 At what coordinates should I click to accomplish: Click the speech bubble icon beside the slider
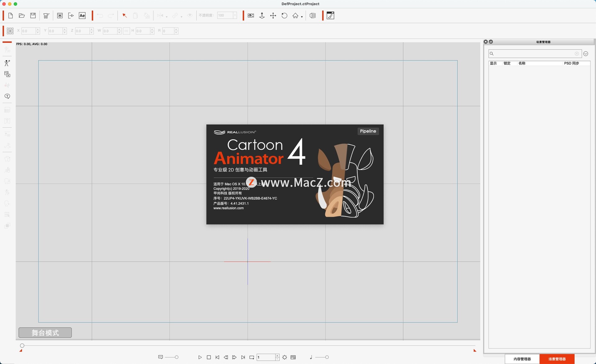(x=160, y=357)
